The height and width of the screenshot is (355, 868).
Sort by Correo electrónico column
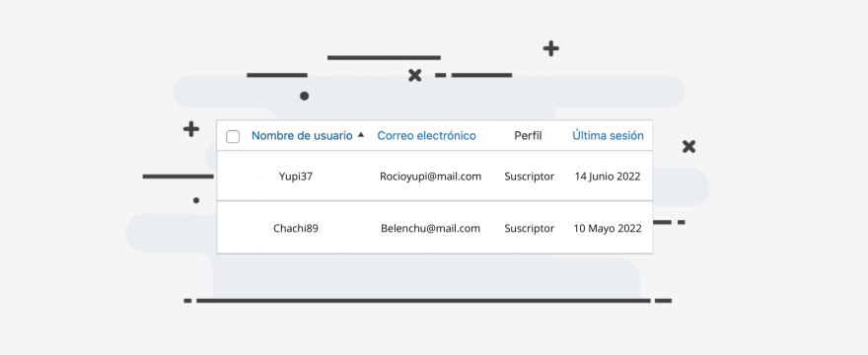[x=426, y=136]
